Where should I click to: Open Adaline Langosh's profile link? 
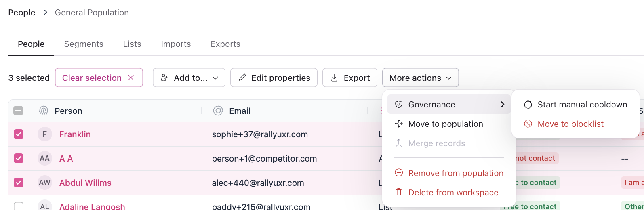click(92, 206)
